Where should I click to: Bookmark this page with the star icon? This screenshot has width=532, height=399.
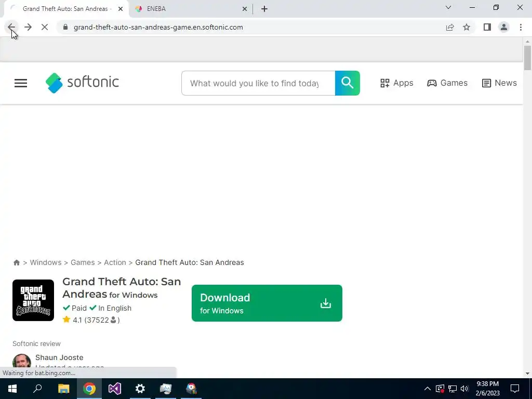click(x=467, y=27)
